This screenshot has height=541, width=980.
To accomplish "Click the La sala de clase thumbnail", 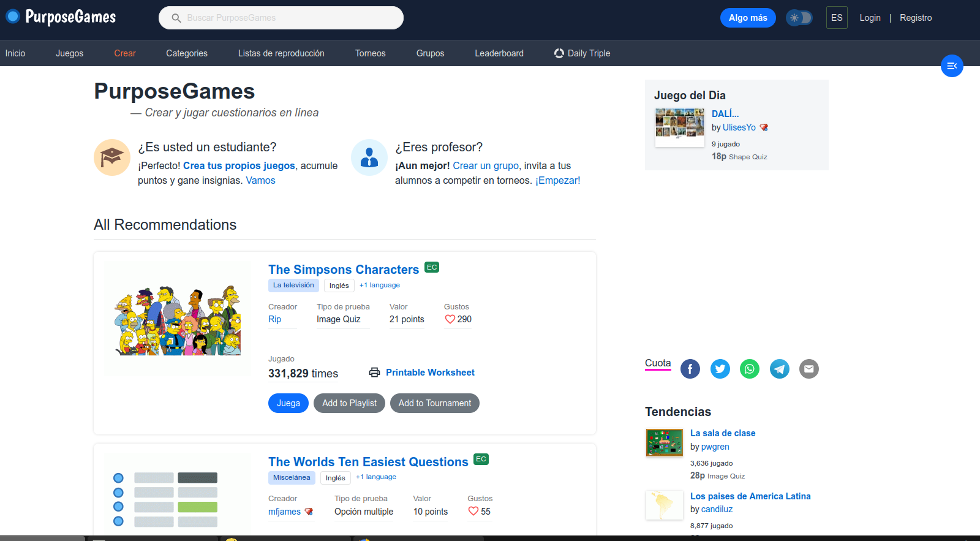I will pyautogui.click(x=665, y=442).
